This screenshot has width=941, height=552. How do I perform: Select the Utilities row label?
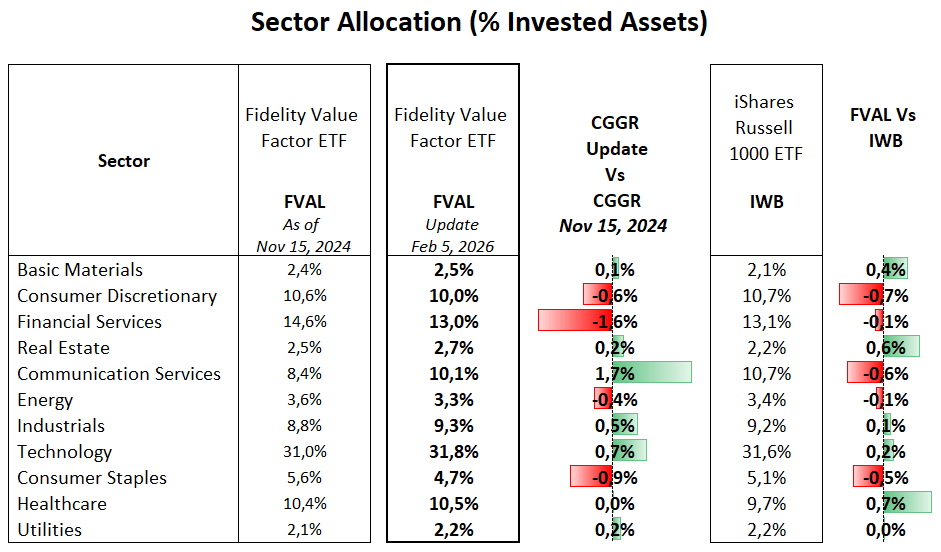point(50,530)
